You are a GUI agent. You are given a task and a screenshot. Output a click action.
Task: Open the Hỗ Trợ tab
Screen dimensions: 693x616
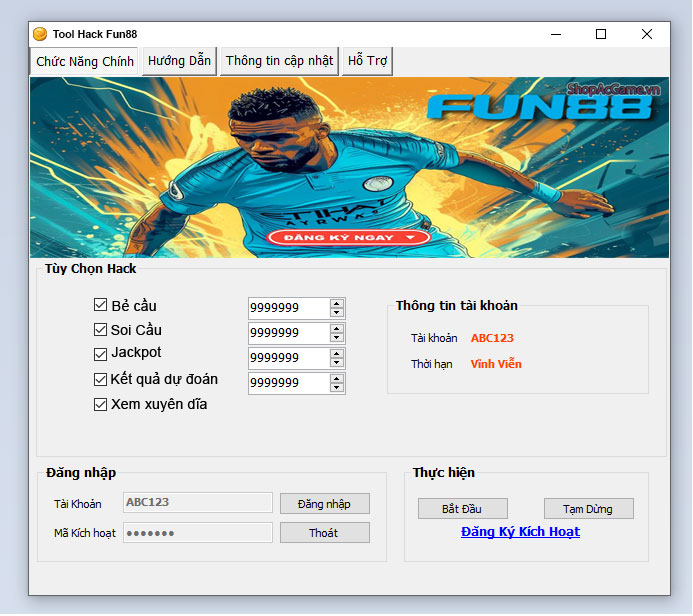click(x=367, y=61)
